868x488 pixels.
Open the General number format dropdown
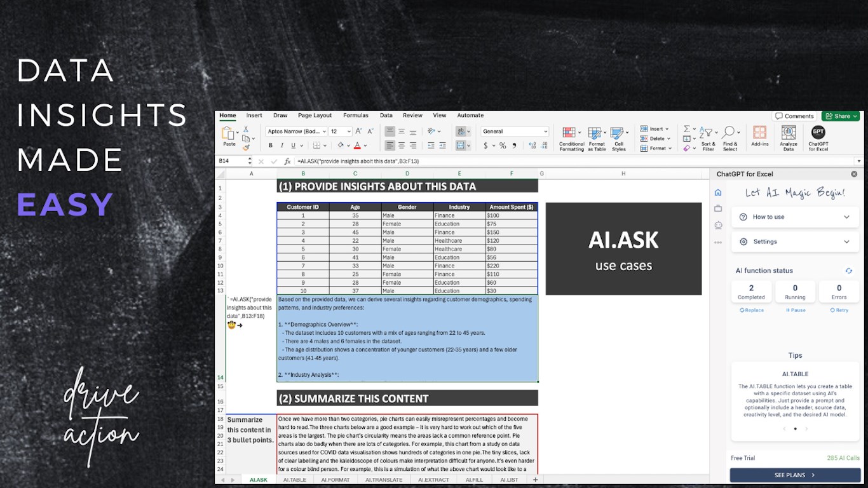pos(515,132)
